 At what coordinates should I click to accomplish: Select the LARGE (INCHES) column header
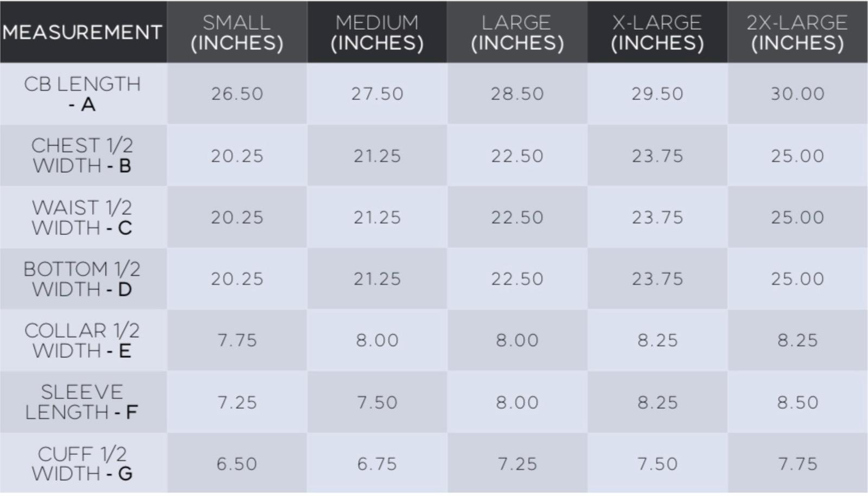click(517, 33)
